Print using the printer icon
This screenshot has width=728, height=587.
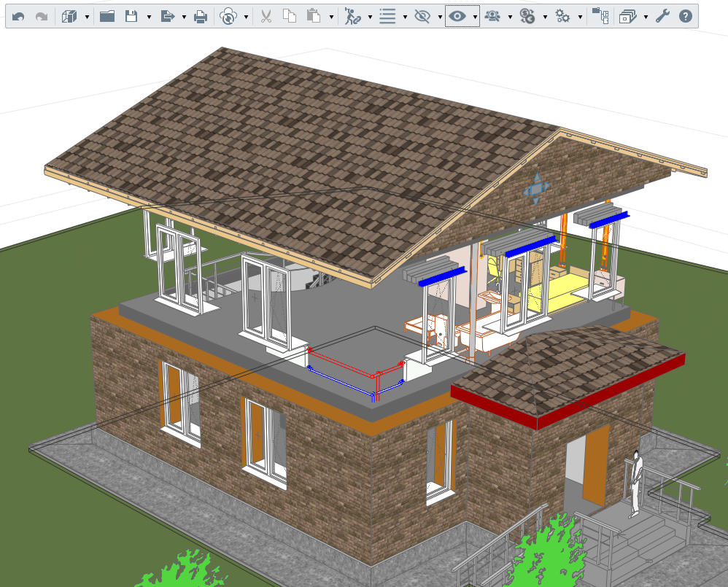[x=201, y=17]
